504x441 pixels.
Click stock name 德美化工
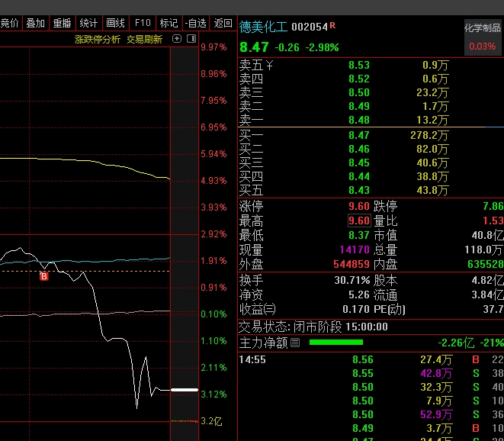(x=263, y=27)
